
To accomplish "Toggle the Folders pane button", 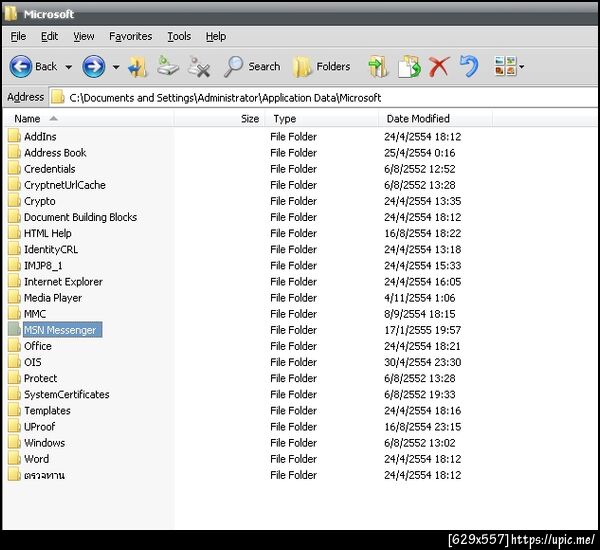I will (x=321, y=67).
